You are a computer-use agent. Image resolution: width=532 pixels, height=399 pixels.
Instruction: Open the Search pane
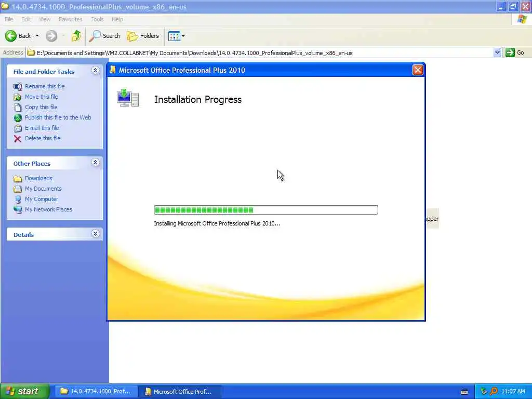(x=105, y=36)
